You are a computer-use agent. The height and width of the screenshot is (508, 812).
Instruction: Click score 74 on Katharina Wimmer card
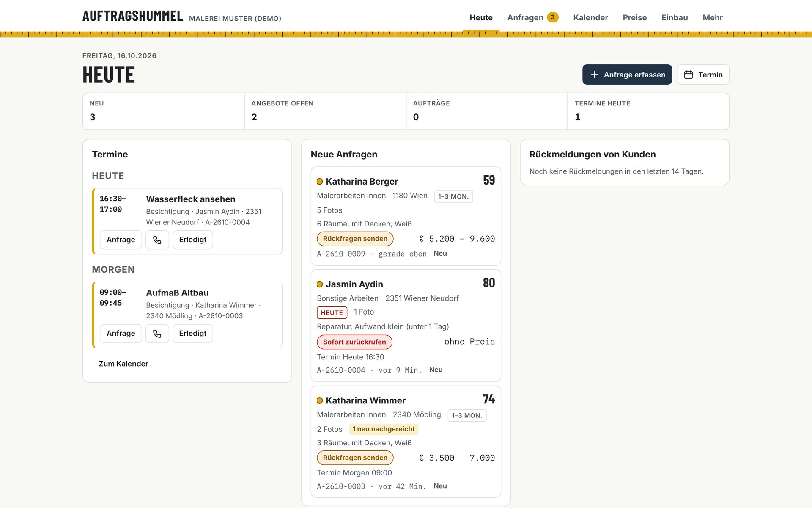pos(489,399)
